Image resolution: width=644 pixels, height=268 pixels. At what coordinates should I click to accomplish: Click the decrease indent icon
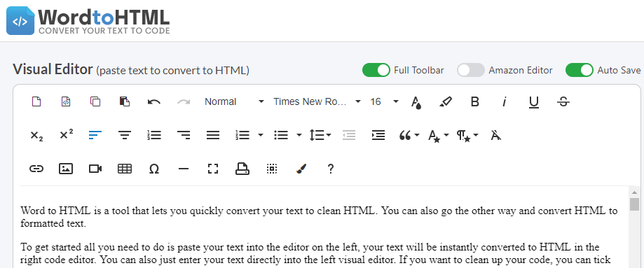pyautogui.click(x=349, y=135)
